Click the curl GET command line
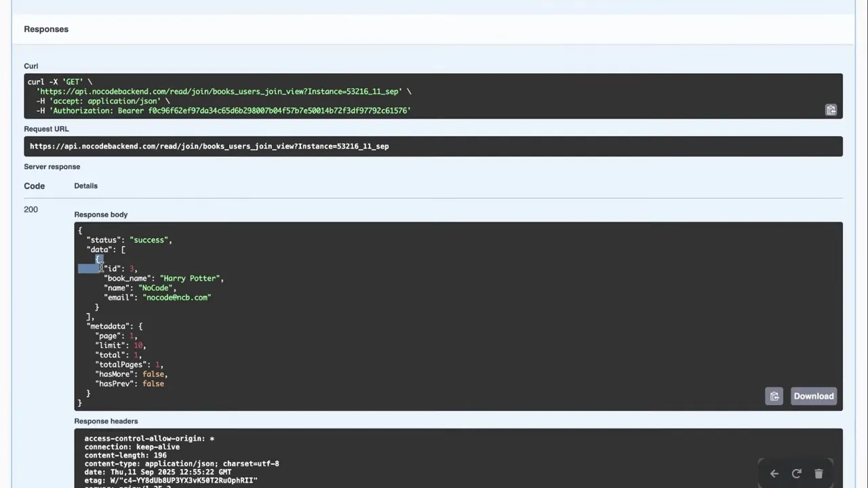Image resolution: width=868 pixels, height=488 pixels. click(x=60, y=82)
